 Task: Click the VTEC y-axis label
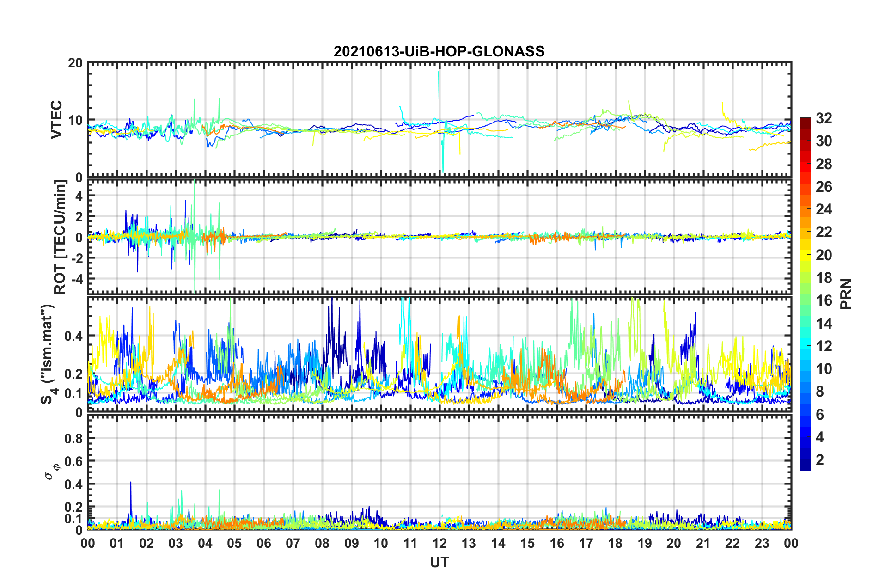56,119
